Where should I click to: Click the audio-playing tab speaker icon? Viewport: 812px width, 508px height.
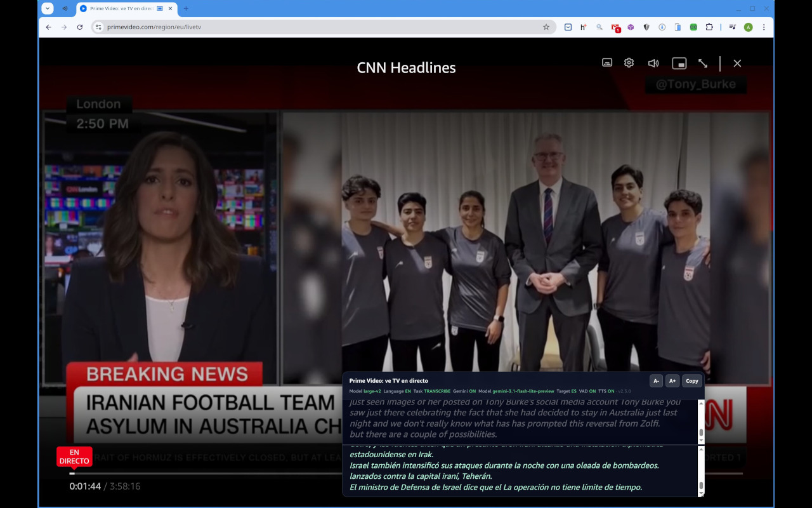65,9
